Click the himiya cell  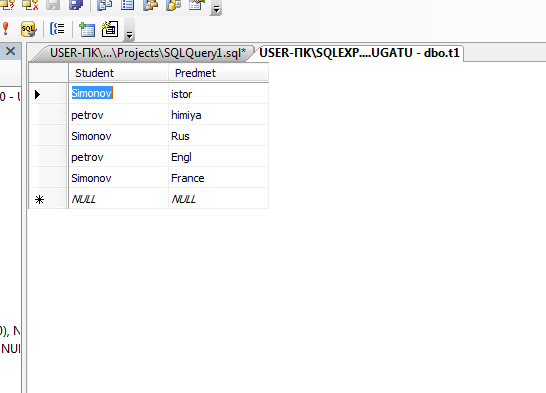tap(218, 115)
